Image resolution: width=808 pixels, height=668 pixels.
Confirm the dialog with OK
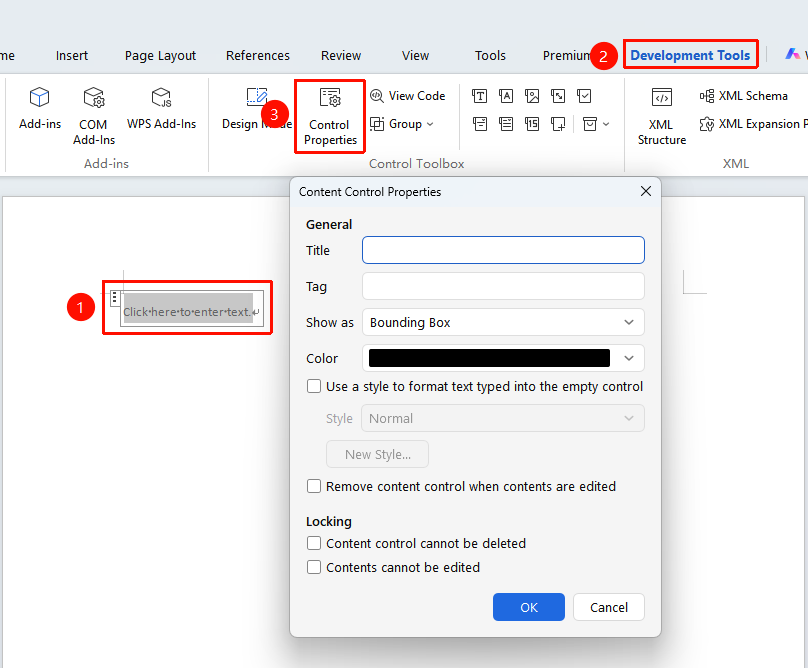pyautogui.click(x=529, y=607)
